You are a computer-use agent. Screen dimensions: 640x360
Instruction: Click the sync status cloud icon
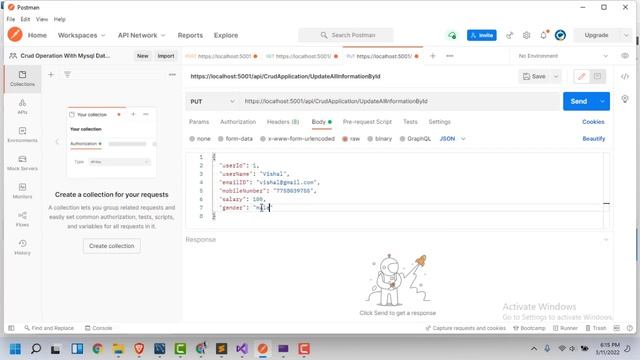(x=452, y=36)
